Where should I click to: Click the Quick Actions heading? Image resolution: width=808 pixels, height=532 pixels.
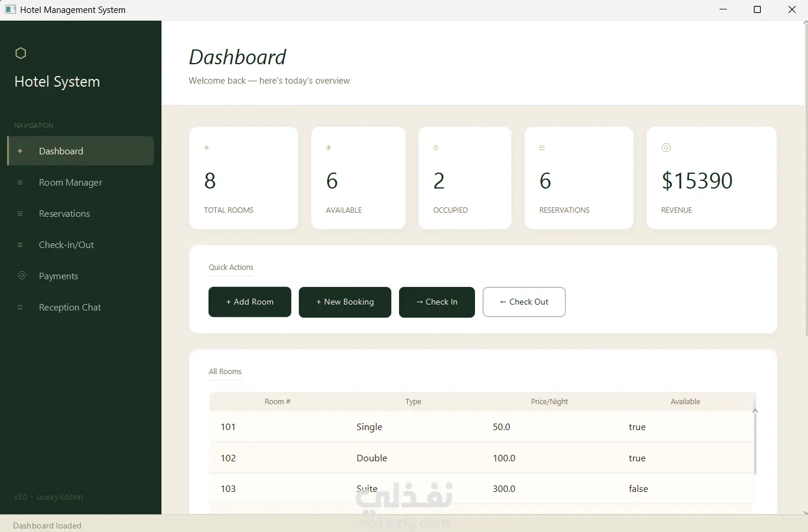click(231, 267)
